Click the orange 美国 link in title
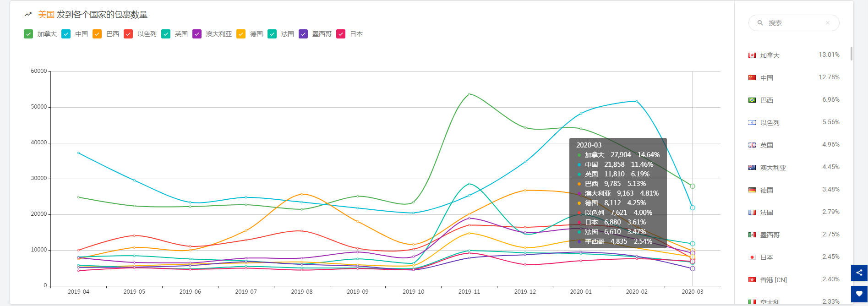 (x=46, y=15)
